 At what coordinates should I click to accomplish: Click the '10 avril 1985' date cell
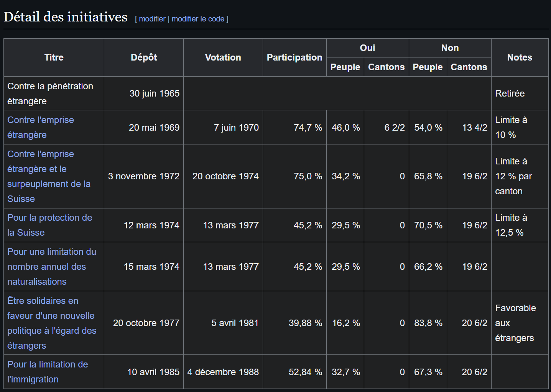pyautogui.click(x=144, y=372)
